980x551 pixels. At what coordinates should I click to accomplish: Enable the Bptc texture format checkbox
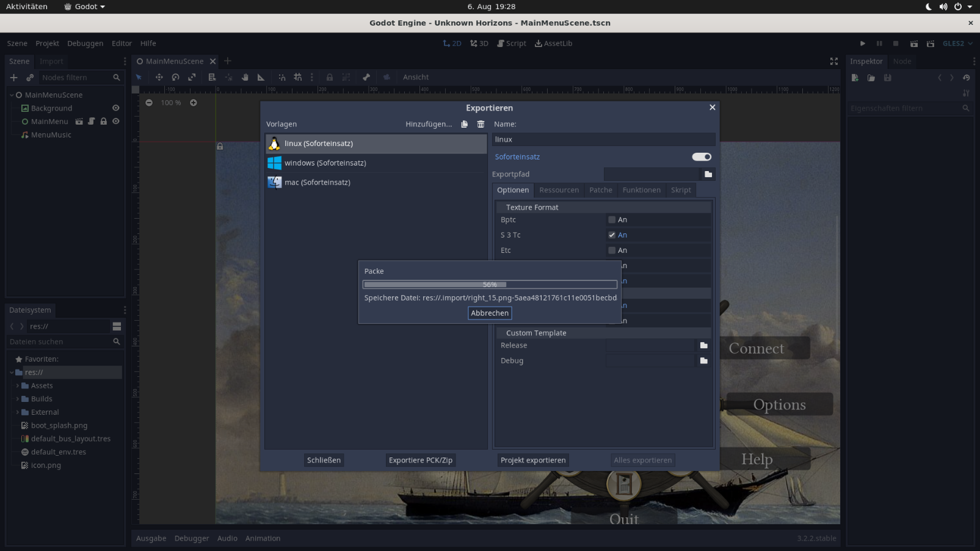(x=612, y=220)
